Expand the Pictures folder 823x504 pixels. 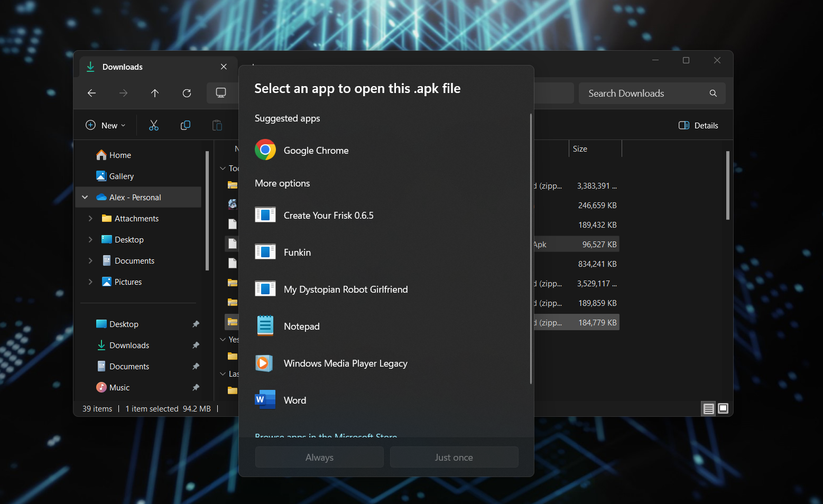[90, 282]
